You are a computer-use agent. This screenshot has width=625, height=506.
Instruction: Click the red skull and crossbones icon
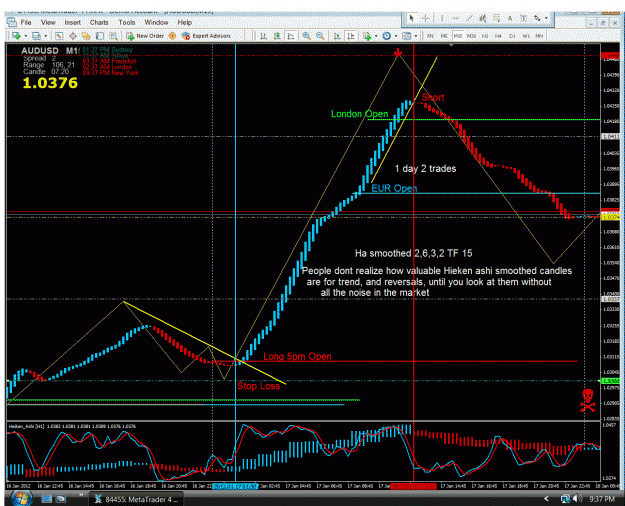point(587,401)
